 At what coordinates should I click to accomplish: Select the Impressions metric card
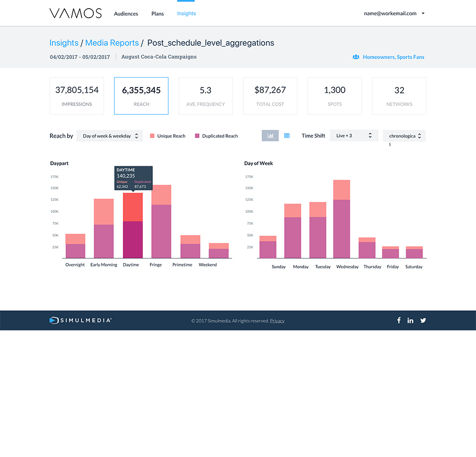tap(77, 96)
